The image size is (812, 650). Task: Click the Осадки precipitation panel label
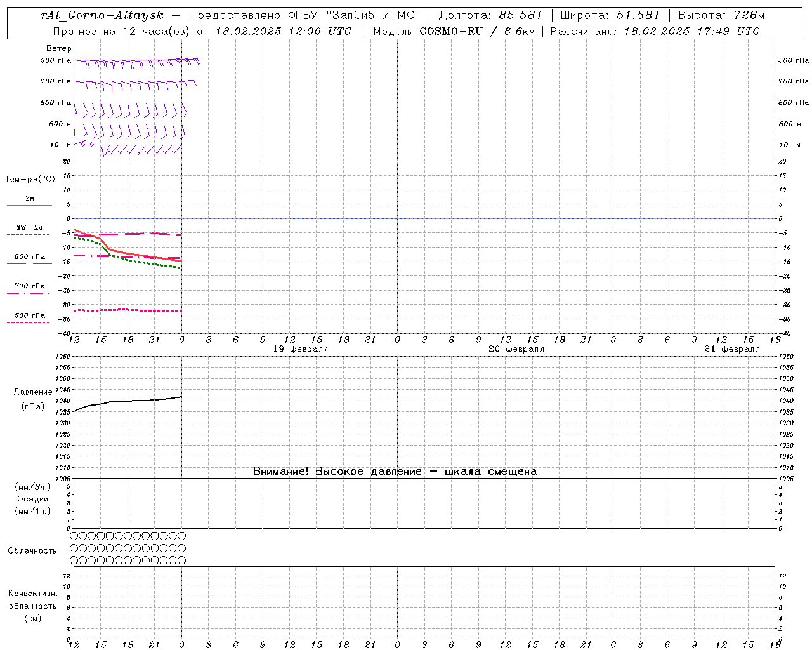pyautogui.click(x=33, y=499)
